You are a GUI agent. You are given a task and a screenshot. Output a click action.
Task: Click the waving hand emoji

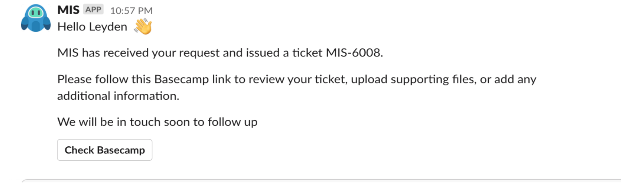(143, 27)
